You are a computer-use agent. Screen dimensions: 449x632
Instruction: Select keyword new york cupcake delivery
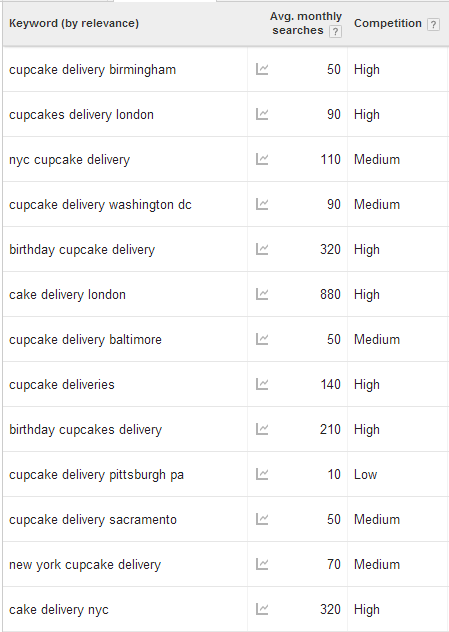[x=85, y=565]
